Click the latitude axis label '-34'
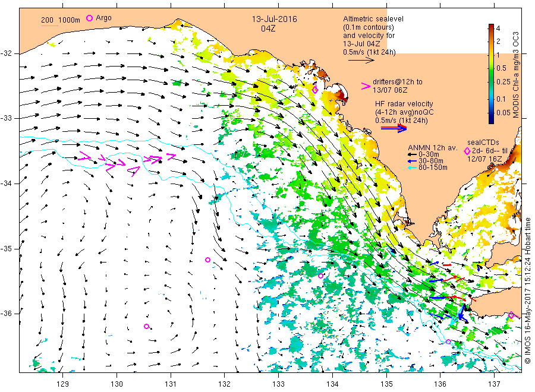The height and width of the screenshot is (392, 535). tap(6, 184)
